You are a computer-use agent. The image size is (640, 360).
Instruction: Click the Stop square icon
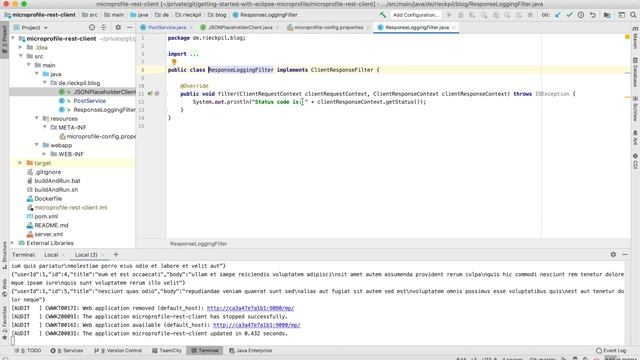pyautogui.click(x=530, y=15)
